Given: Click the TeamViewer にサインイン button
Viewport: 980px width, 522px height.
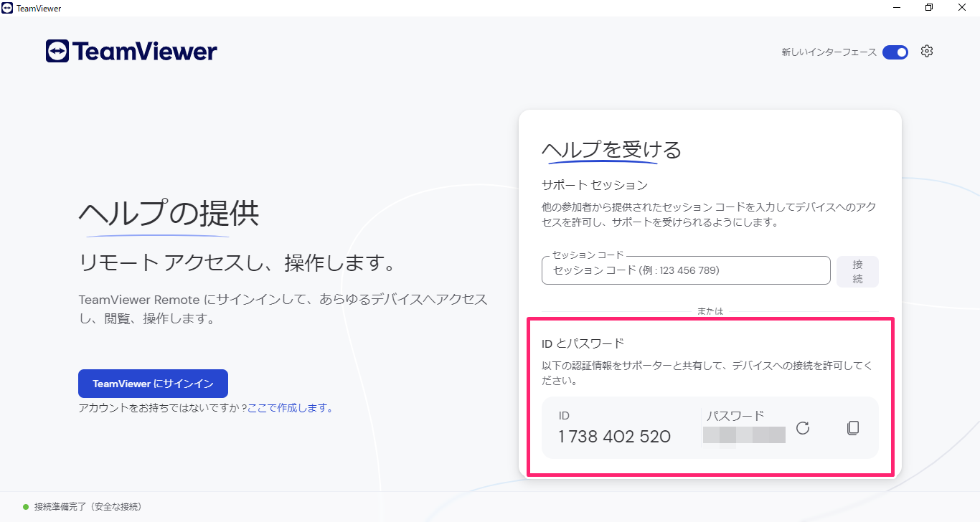Looking at the screenshot, I should tap(153, 384).
